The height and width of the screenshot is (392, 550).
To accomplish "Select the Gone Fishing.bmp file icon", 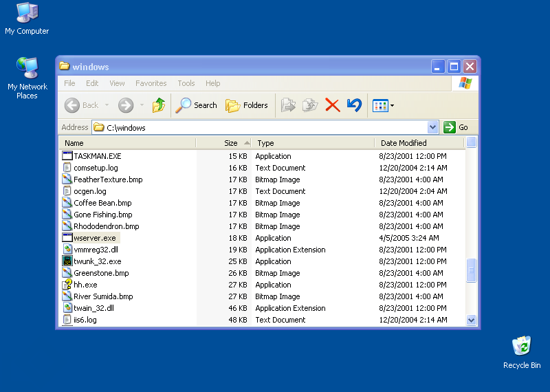I will [x=67, y=215].
